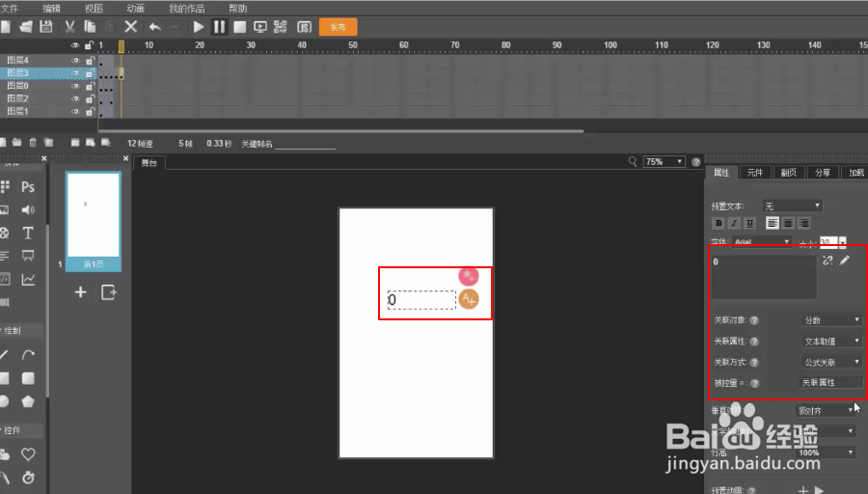Viewport: 868px width, 494px height.
Task: Switch to the 元件 tab
Action: [755, 173]
